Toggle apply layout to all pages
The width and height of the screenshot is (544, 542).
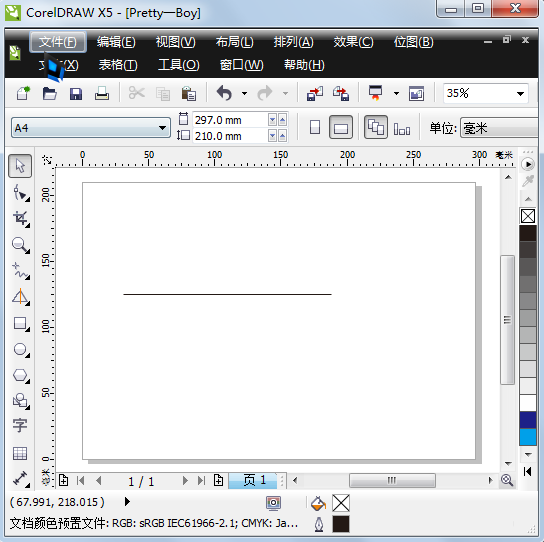376,127
